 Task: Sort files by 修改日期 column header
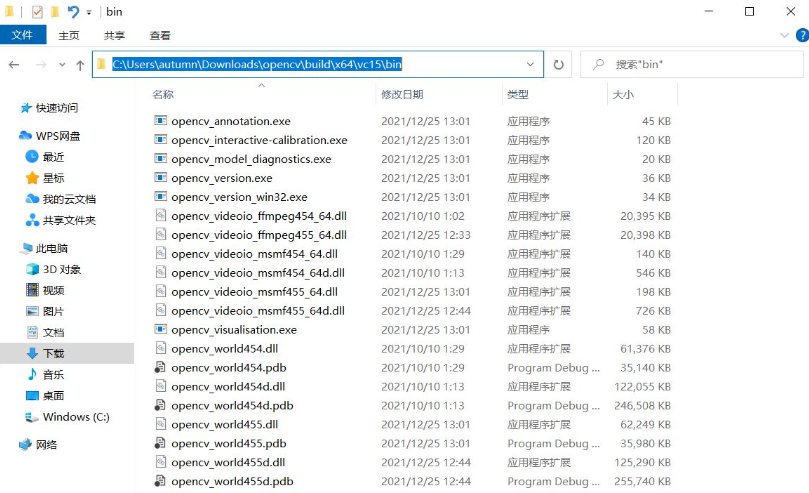pyautogui.click(x=402, y=94)
